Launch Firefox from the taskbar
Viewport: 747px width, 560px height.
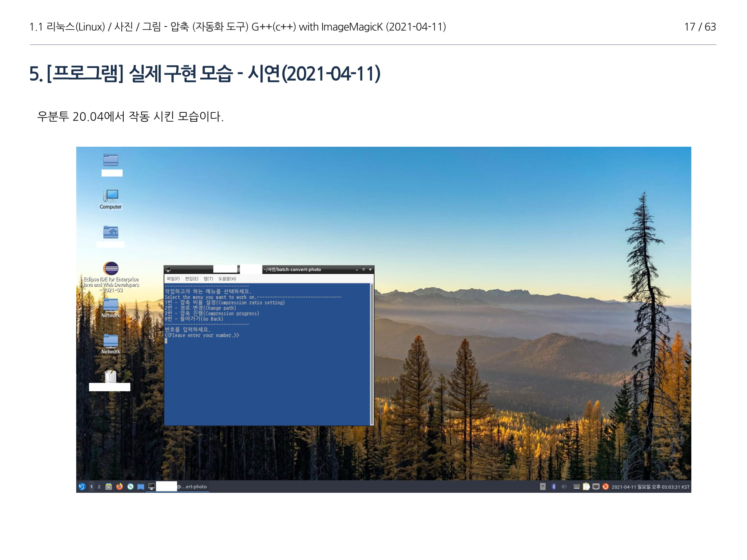(x=120, y=486)
